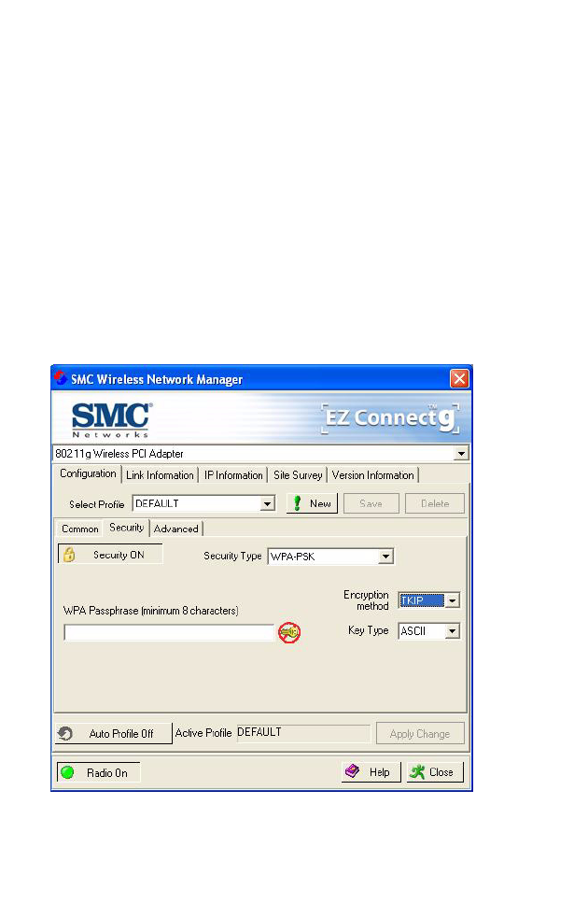Open the Key Type dropdown
The image size is (588, 903).
453,631
